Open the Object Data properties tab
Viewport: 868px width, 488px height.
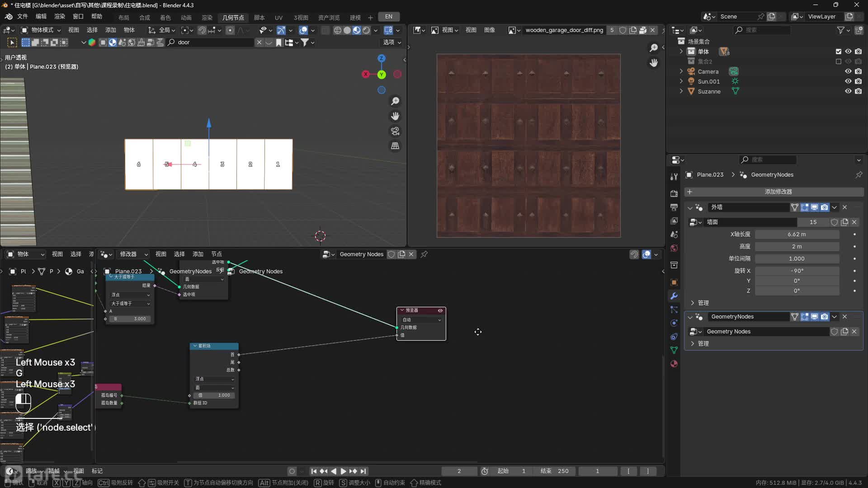[x=674, y=350]
